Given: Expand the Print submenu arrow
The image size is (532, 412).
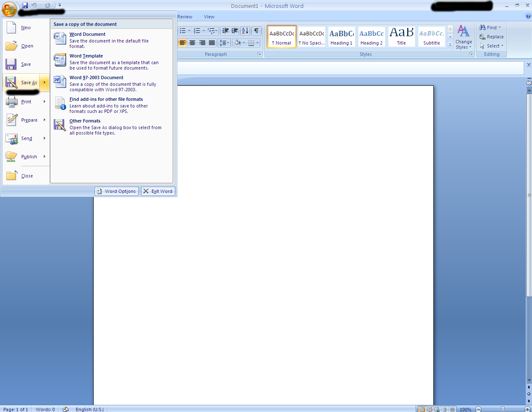Looking at the screenshot, I should [x=45, y=102].
